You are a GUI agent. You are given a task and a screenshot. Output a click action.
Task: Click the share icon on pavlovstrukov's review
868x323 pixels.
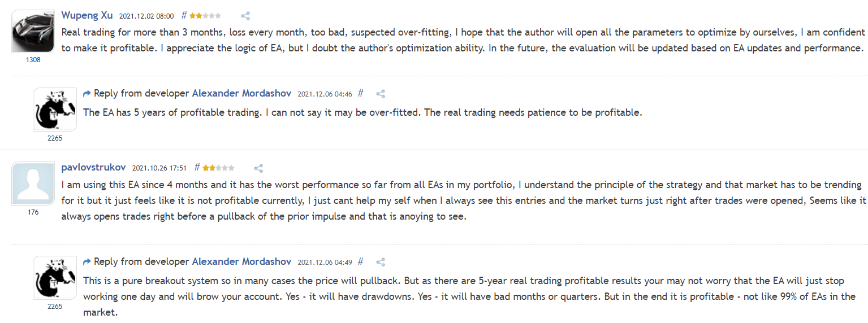[x=258, y=168]
